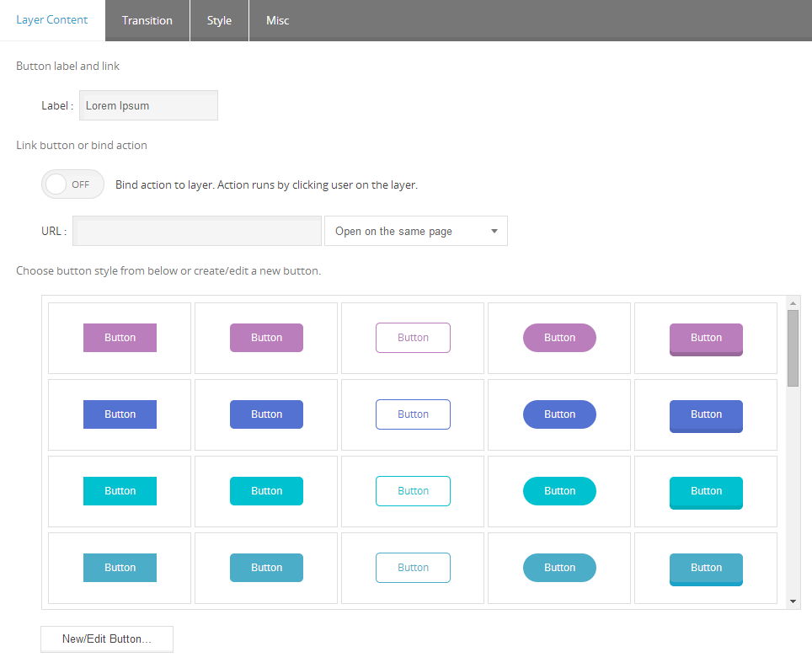The image size is (812, 668).
Task: Toggle the bind action OFF switch
Action: (72, 184)
